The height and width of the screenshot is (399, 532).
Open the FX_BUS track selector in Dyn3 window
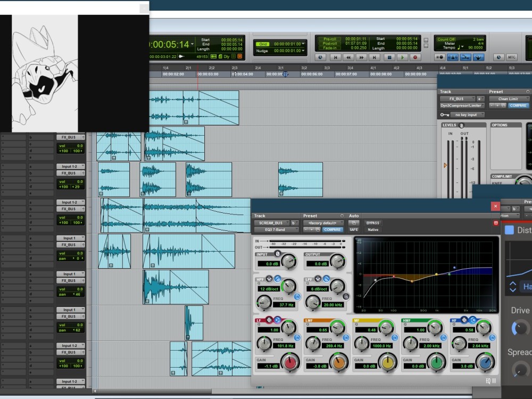point(457,99)
